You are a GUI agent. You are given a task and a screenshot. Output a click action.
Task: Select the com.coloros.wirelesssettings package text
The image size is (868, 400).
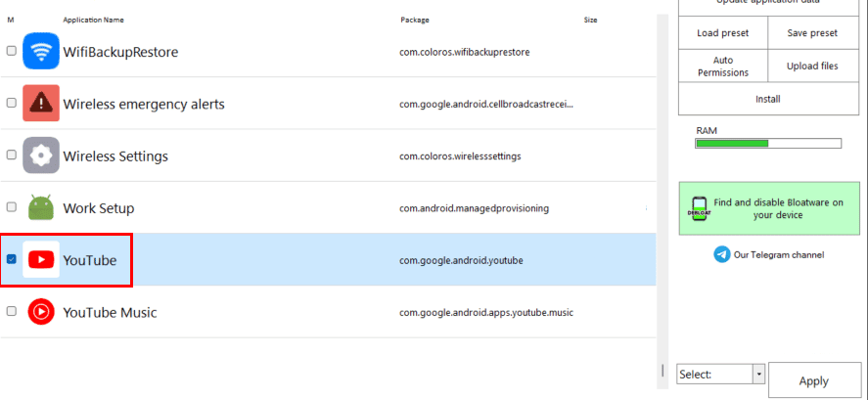[460, 156]
